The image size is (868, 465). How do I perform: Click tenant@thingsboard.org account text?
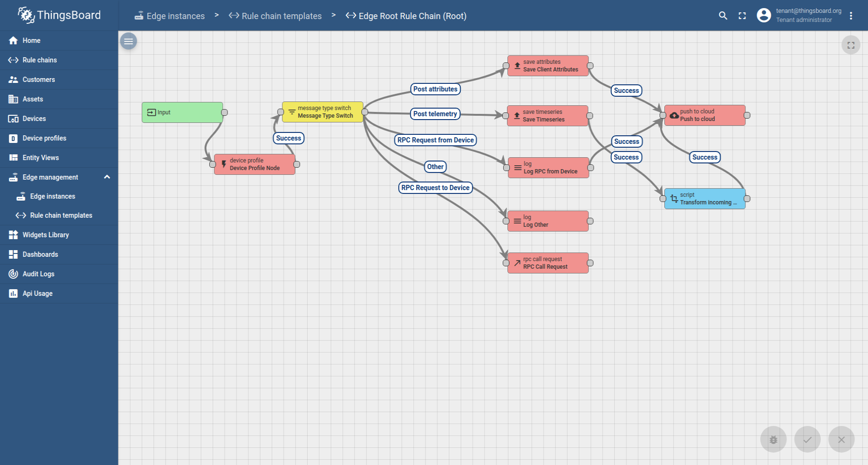coord(808,11)
